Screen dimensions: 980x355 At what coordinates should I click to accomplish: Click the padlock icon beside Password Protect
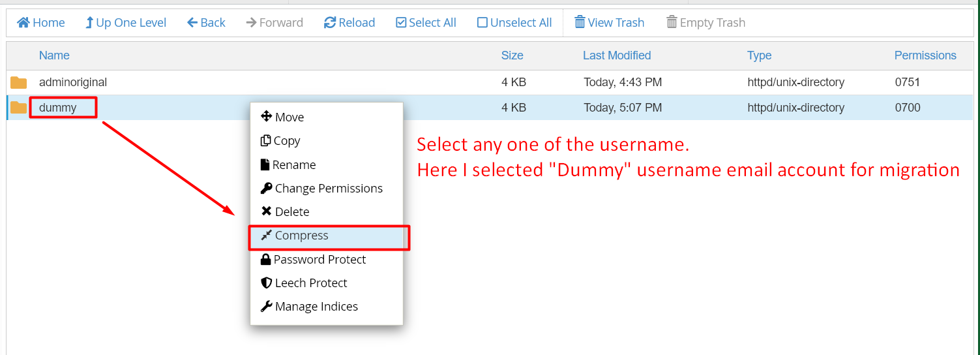pyautogui.click(x=265, y=259)
